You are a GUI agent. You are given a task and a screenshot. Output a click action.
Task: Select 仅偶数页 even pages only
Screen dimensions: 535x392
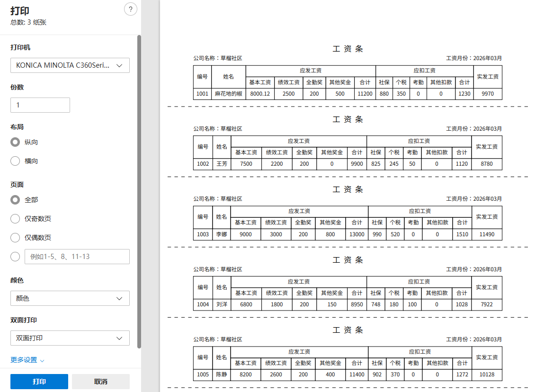click(16, 238)
